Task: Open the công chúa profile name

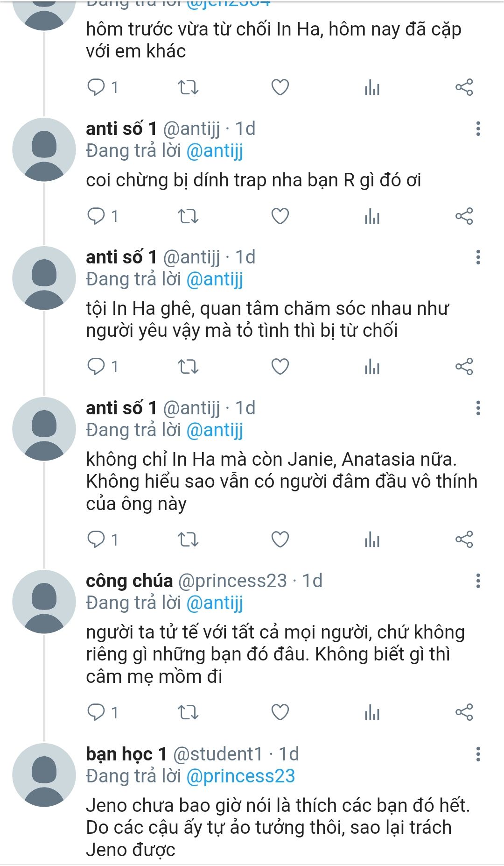Action: (x=129, y=581)
